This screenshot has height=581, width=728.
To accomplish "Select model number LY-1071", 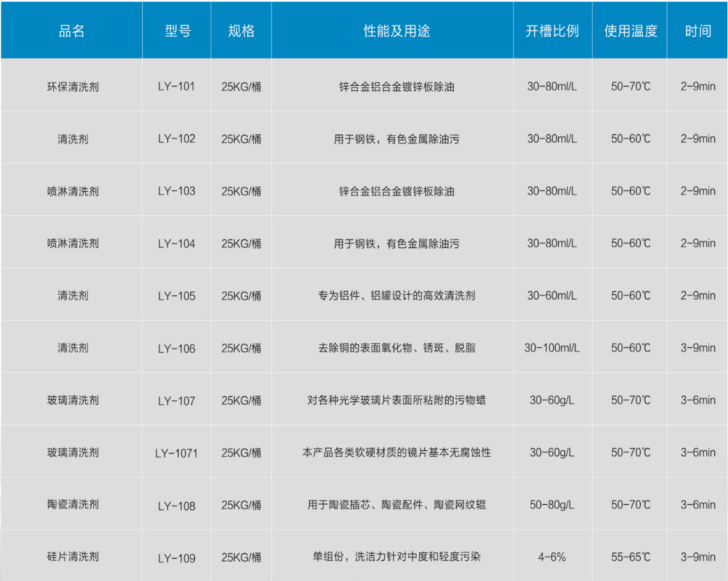I will (x=177, y=453).
